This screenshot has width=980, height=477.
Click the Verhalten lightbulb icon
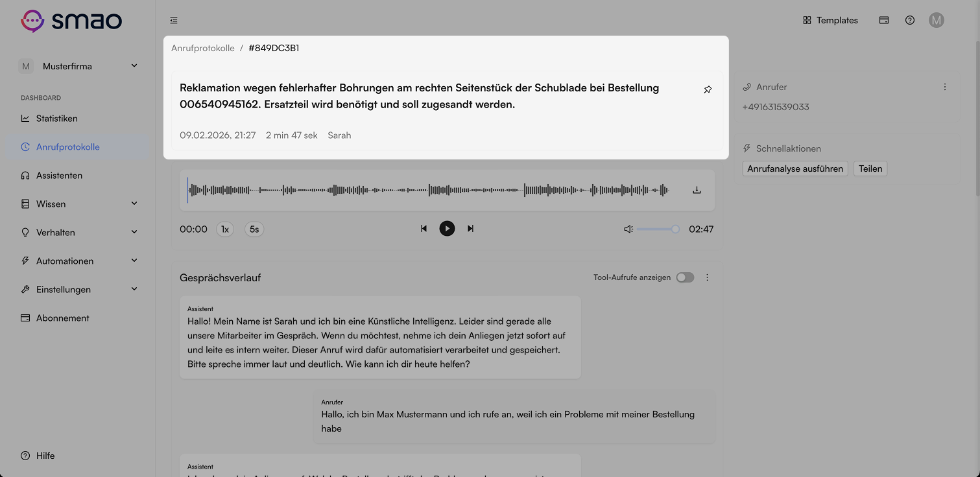click(25, 233)
